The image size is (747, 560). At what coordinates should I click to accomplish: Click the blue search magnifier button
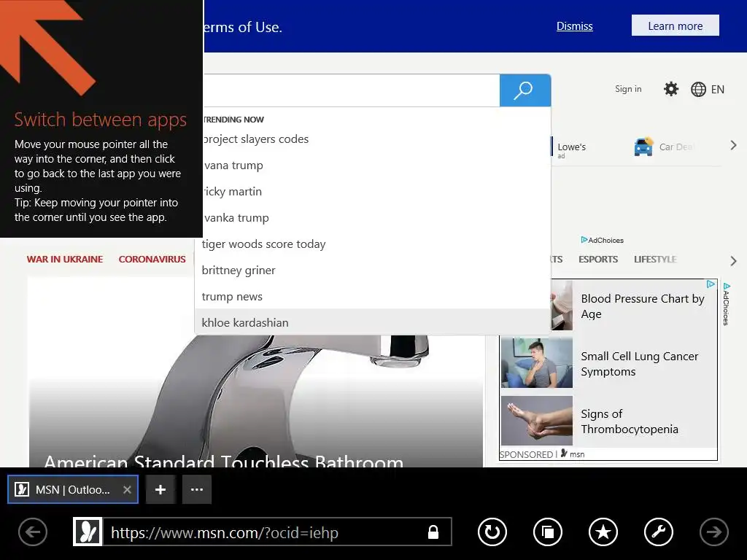point(525,90)
